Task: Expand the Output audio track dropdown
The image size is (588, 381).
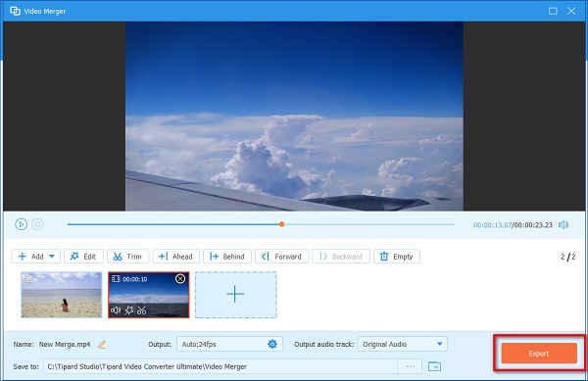Action: click(x=439, y=344)
